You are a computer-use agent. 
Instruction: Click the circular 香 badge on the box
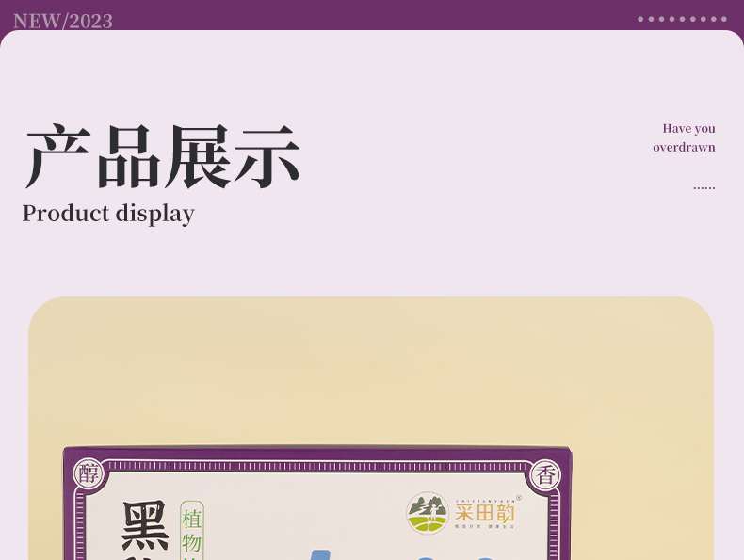pyautogui.click(x=544, y=474)
